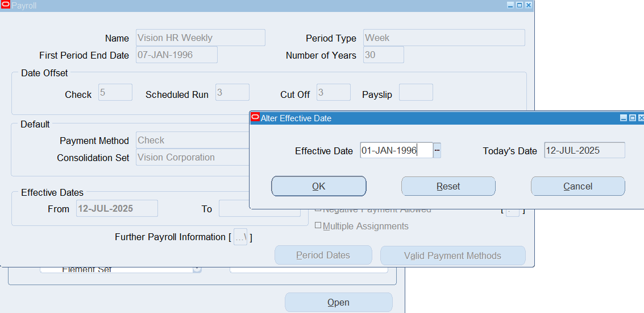Screen dimensions: 644x313
Task: Toggle the Multiple Assignments checkbox
Action: [x=318, y=225]
